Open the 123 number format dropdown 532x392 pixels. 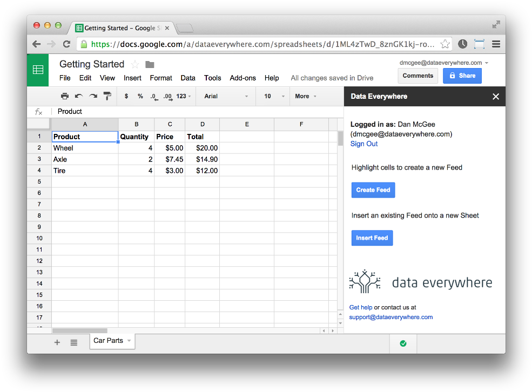(183, 96)
